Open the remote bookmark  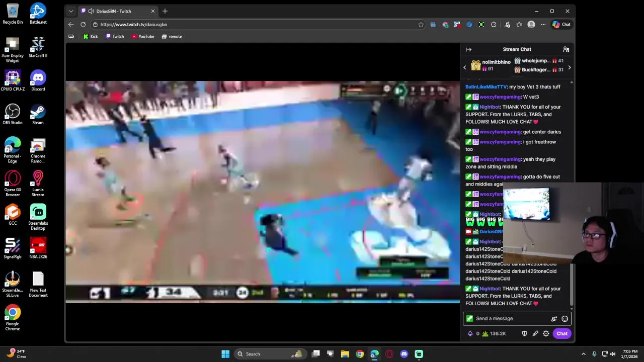point(172,36)
